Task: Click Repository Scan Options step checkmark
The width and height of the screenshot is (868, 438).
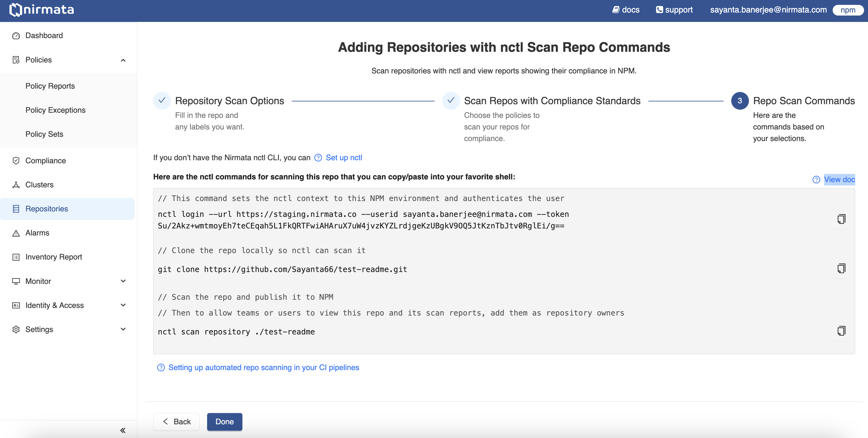Action: point(162,101)
